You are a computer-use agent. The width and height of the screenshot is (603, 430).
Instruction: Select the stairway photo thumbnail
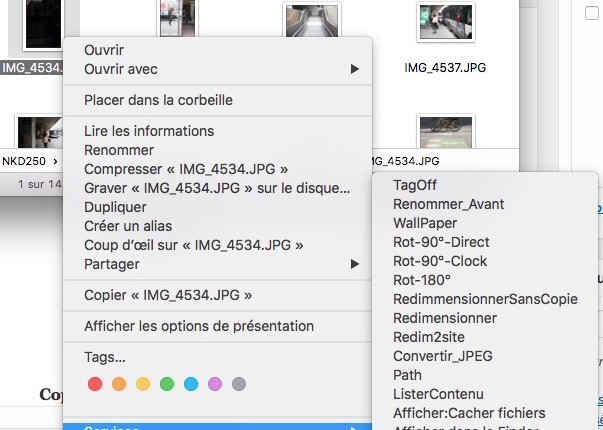tap(311, 24)
